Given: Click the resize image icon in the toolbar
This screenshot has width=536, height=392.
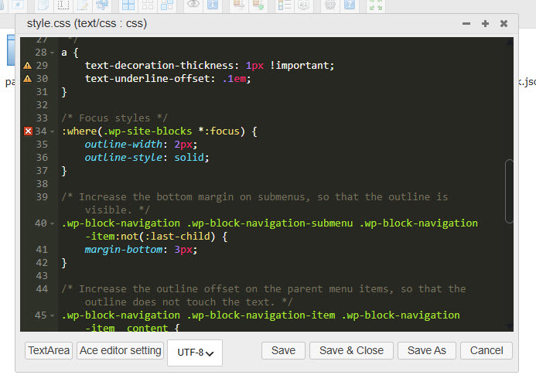Looking at the screenshot, I should coord(102,5).
